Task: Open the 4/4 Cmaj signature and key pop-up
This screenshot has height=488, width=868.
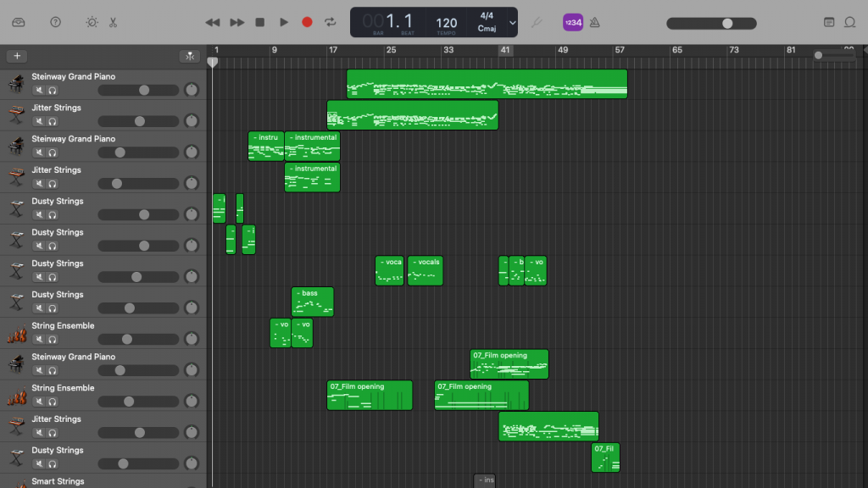Action: pyautogui.click(x=487, y=22)
